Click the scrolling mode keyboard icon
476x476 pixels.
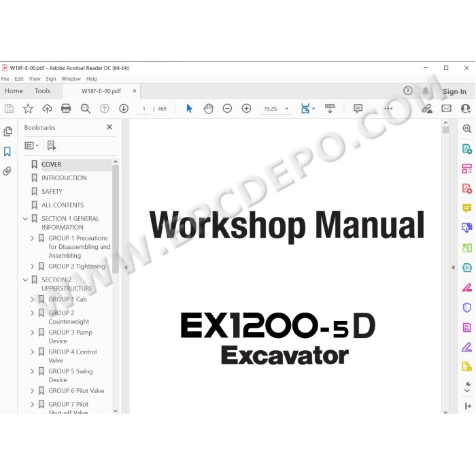click(x=330, y=108)
